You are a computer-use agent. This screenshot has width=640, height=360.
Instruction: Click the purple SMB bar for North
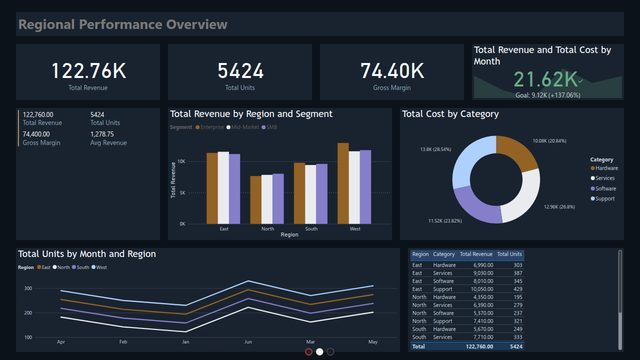(x=278, y=199)
